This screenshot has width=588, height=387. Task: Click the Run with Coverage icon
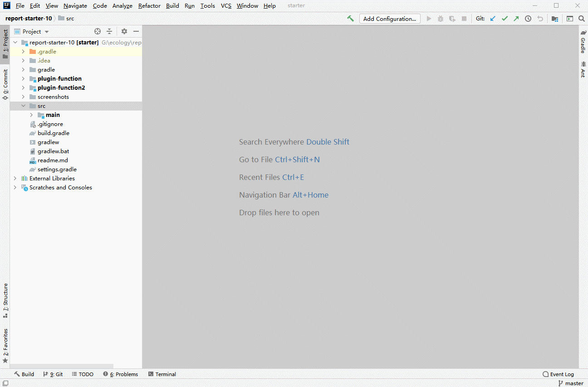tap(452, 19)
